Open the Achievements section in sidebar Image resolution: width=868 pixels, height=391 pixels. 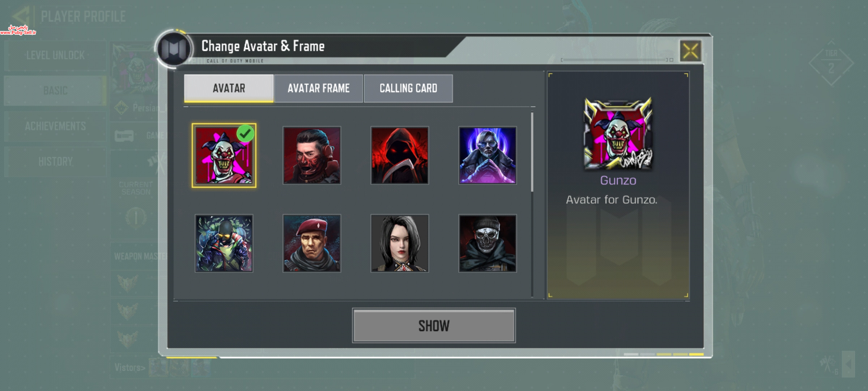tap(55, 126)
